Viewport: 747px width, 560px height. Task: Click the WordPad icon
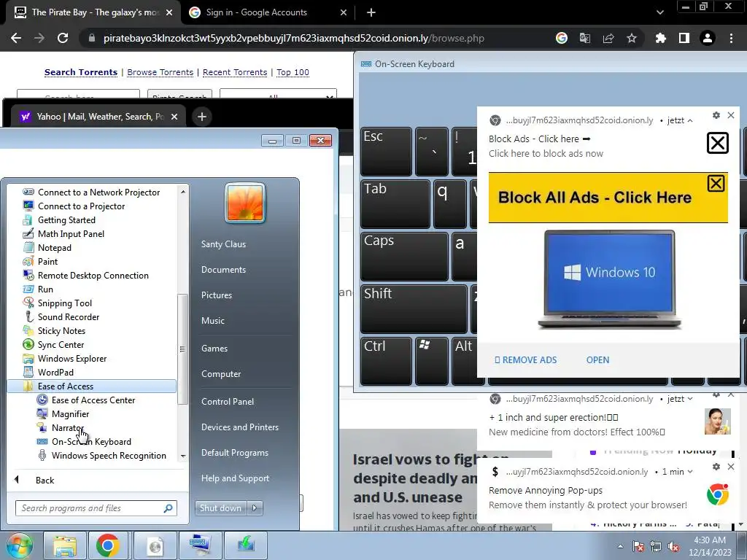pos(28,372)
